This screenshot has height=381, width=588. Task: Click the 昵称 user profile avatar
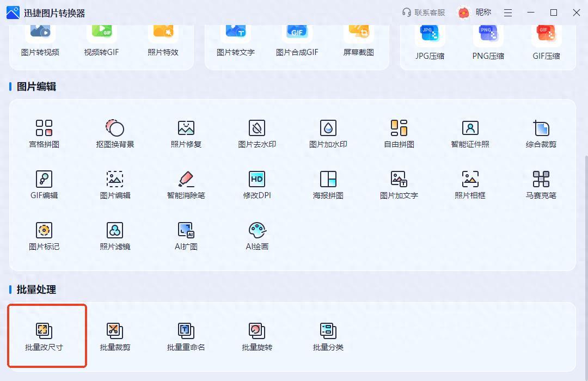[x=464, y=13]
